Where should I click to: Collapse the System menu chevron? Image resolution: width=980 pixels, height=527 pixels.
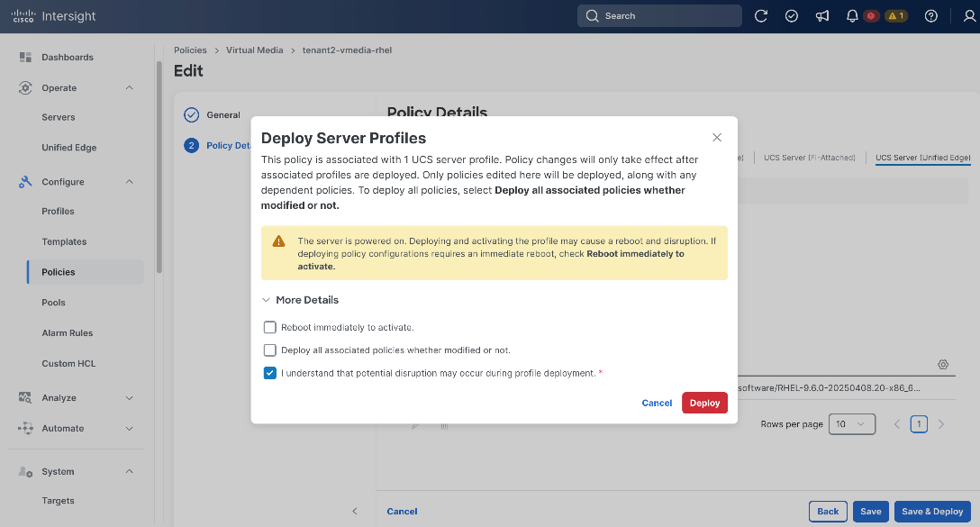(130, 471)
